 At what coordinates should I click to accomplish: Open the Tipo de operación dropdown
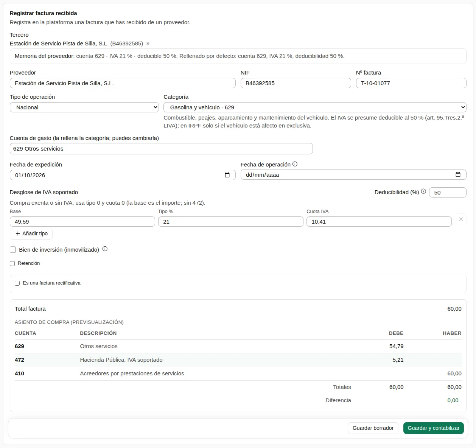click(x=84, y=107)
